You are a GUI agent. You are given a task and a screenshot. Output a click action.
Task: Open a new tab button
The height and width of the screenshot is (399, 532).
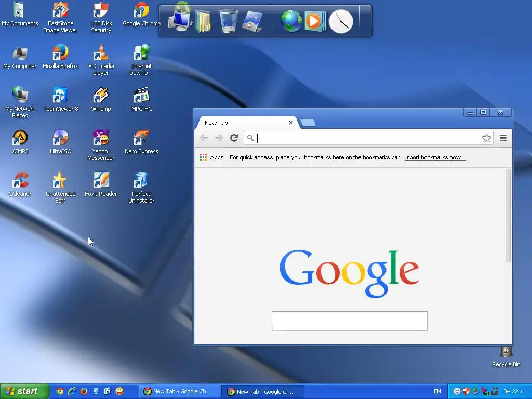[308, 123]
